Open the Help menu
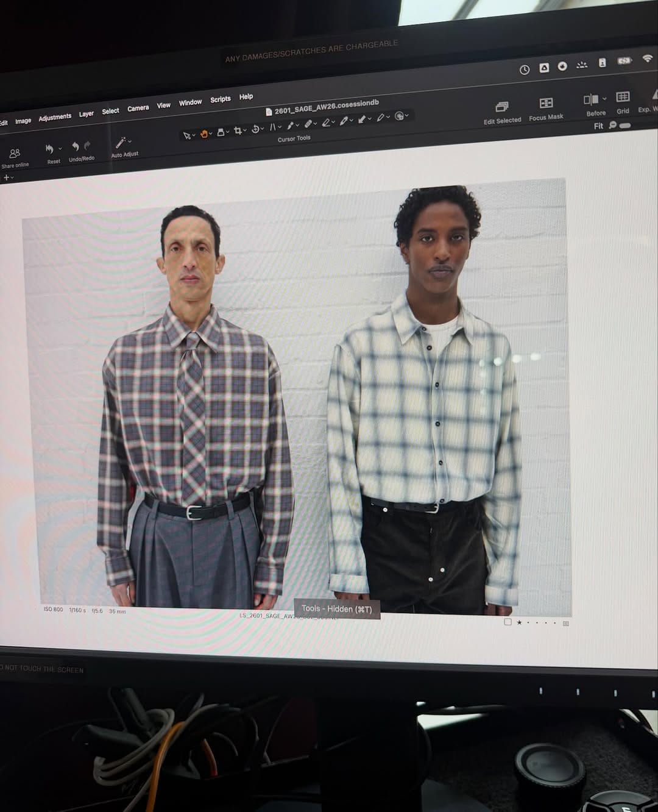This screenshot has height=812, width=658. pos(246,96)
